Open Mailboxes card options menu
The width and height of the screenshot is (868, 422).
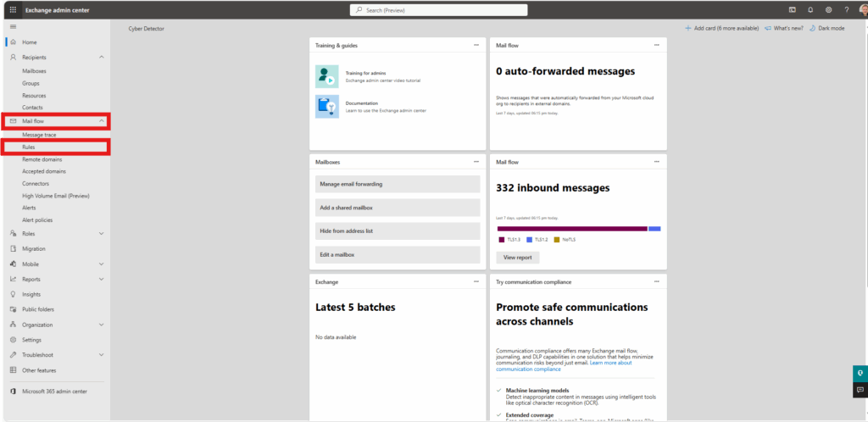[476, 162]
